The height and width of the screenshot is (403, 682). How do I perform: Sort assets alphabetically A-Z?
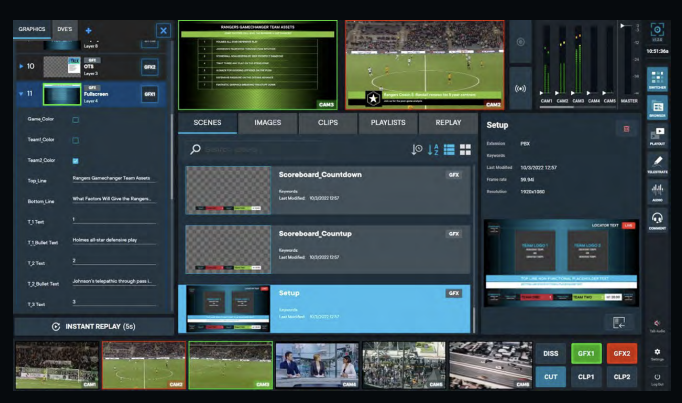click(x=432, y=150)
